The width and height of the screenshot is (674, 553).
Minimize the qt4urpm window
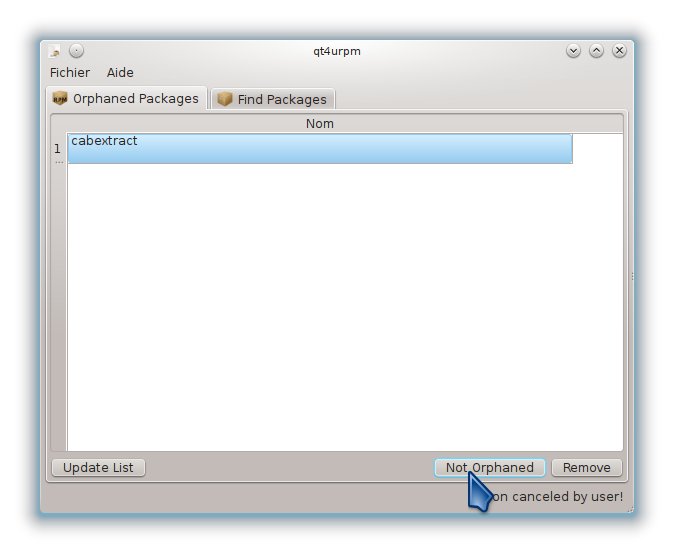(x=573, y=51)
